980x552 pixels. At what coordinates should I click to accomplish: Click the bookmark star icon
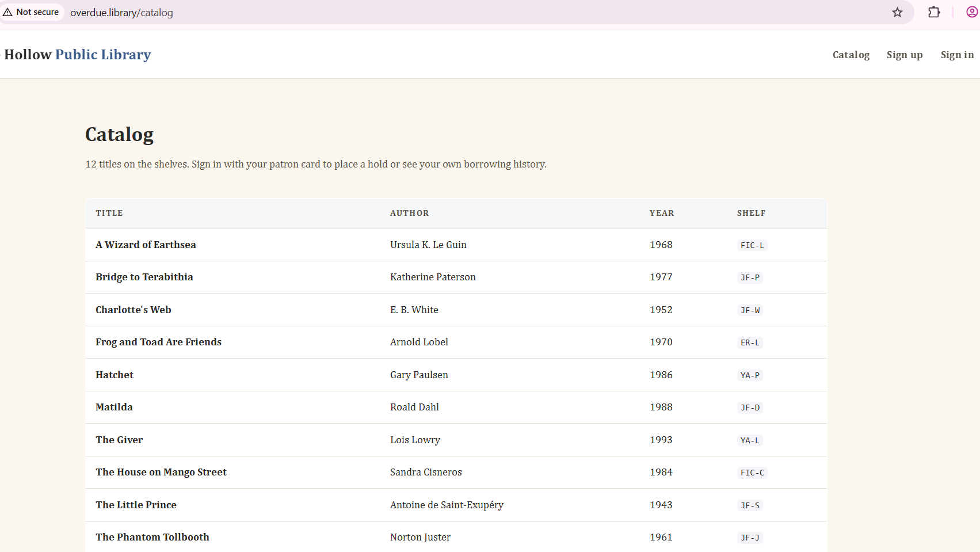click(897, 12)
